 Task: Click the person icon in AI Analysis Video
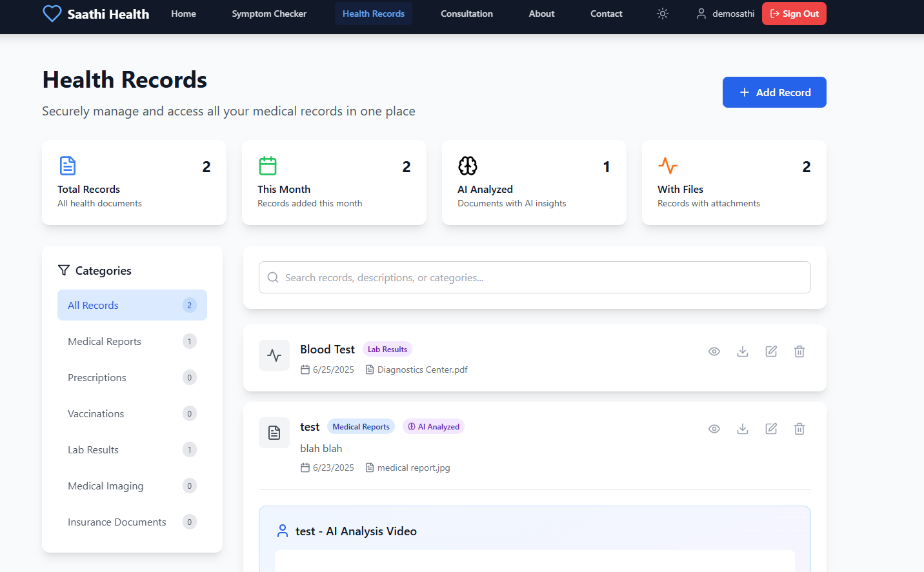(283, 531)
